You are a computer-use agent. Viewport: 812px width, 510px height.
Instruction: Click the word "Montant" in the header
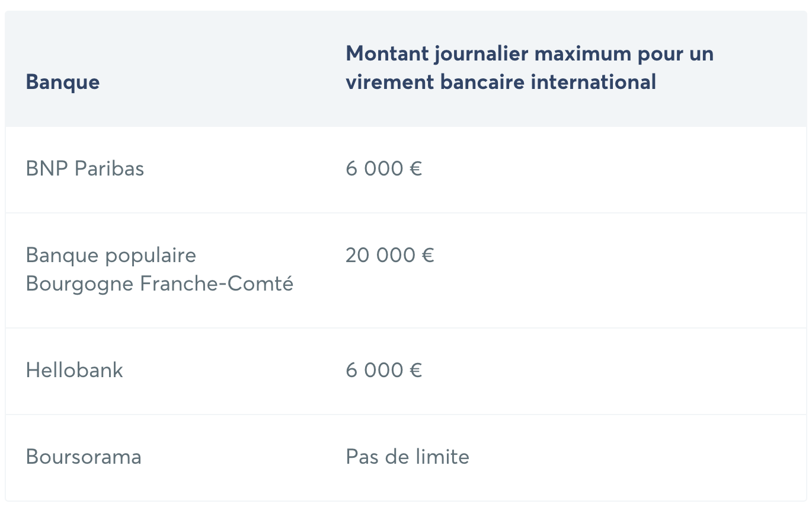pos(386,54)
